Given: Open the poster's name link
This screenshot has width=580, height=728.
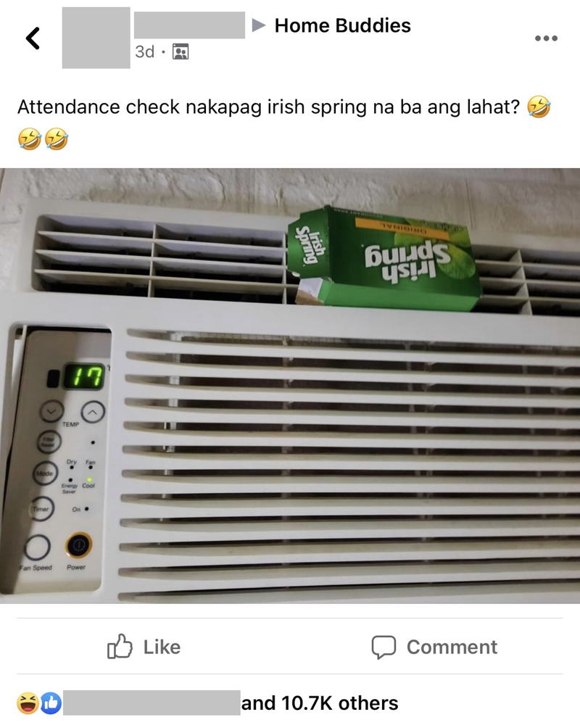Looking at the screenshot, I should coord(189,25).
